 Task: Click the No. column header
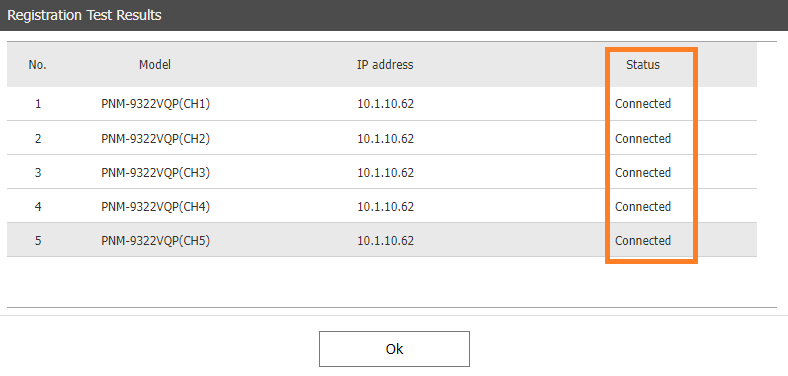[38, 64]
